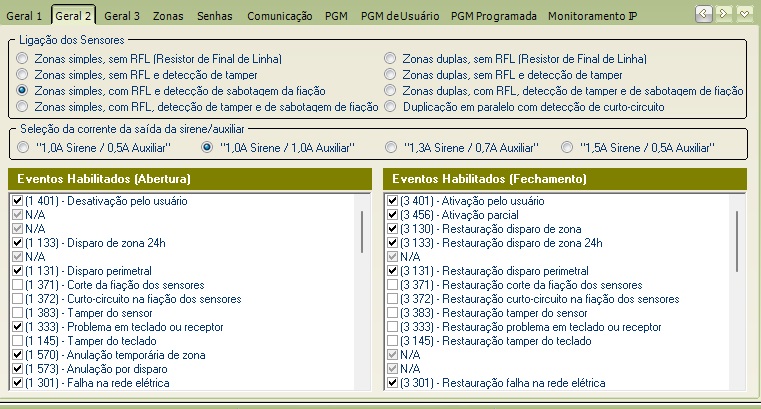The width and height of the screenshot is (761, 409).
Task: Click the Abertura events list scrollbar
Action: tap(362, 232)
